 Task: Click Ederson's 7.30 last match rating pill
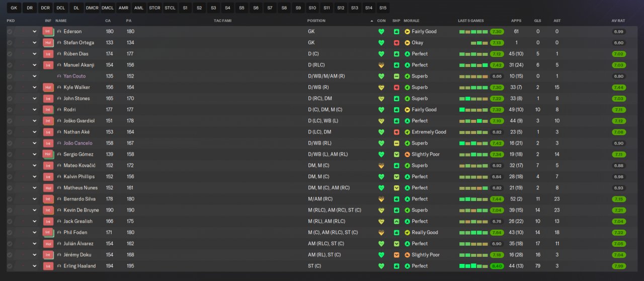pyautogui.click(x=497, y=31)
